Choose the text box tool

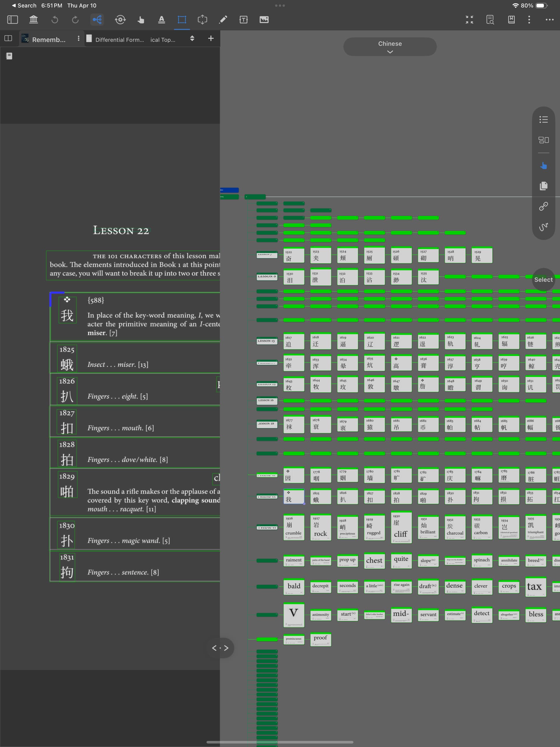(x=243, y=20)
